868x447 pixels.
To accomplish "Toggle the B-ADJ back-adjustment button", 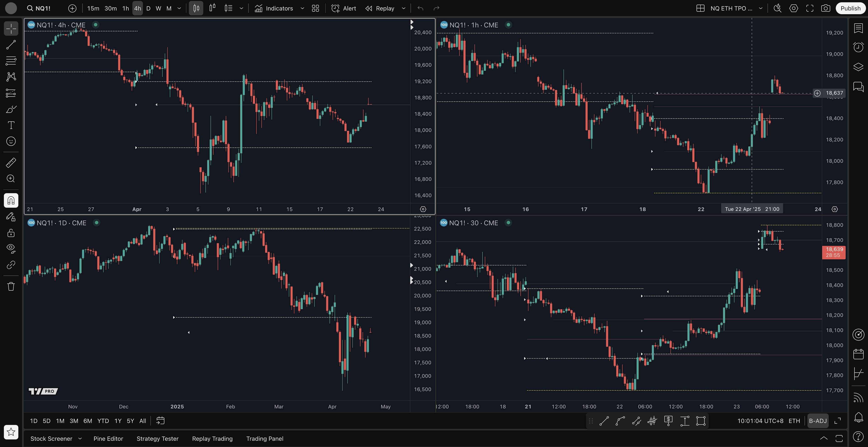I will coord(817,421).
